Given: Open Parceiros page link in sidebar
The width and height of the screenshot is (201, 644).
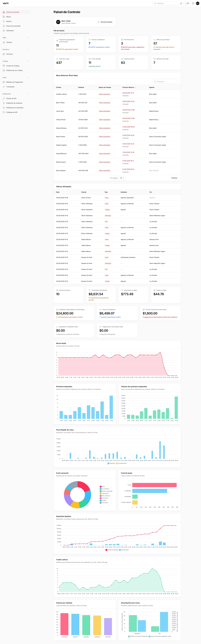Looking at the screenshot, I should 16,54.
